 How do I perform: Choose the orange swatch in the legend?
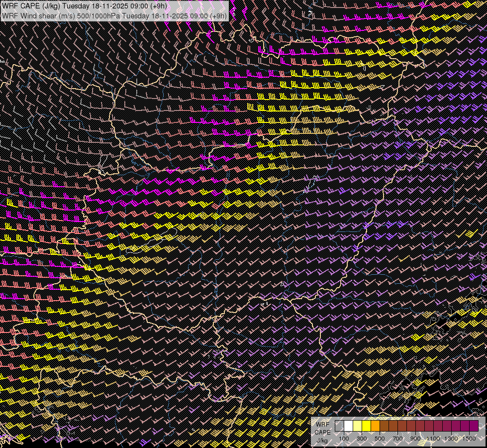[x=375, y=426]
